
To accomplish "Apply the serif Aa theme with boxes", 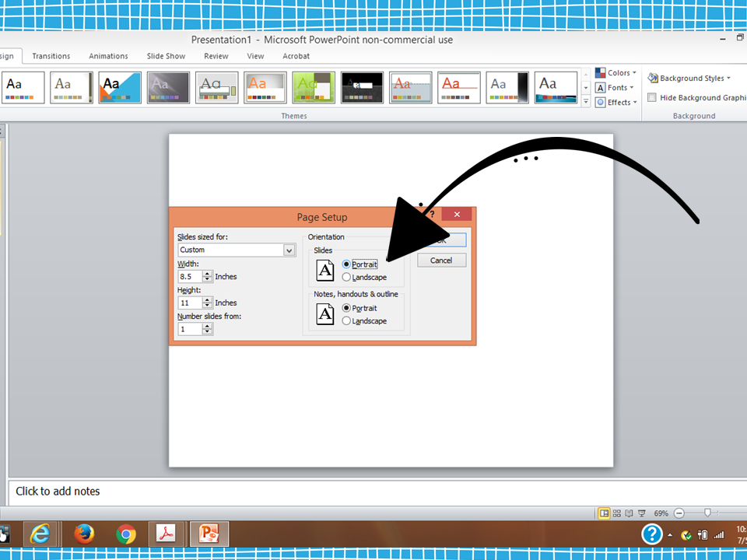I will point(217,88).
